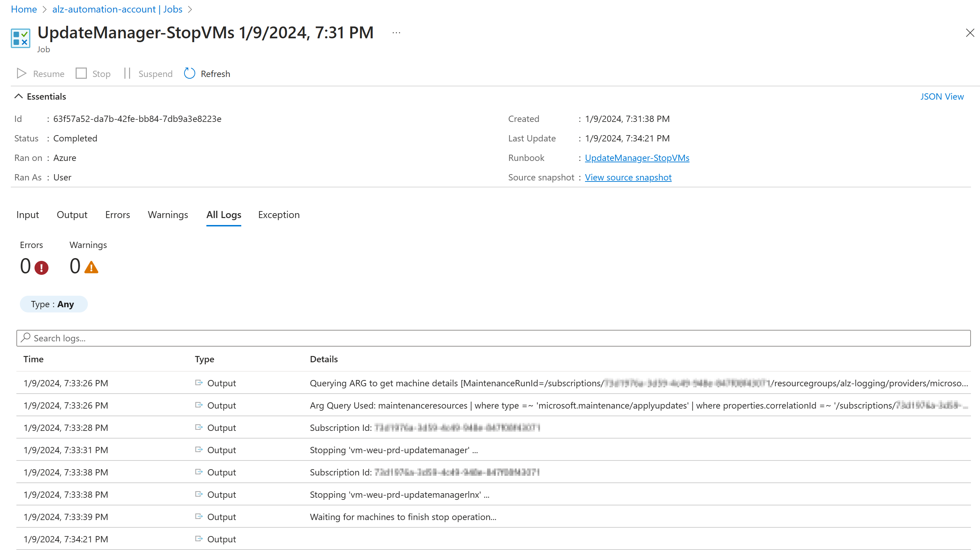
Task: Click the Type column header
Action: [205, 359]
